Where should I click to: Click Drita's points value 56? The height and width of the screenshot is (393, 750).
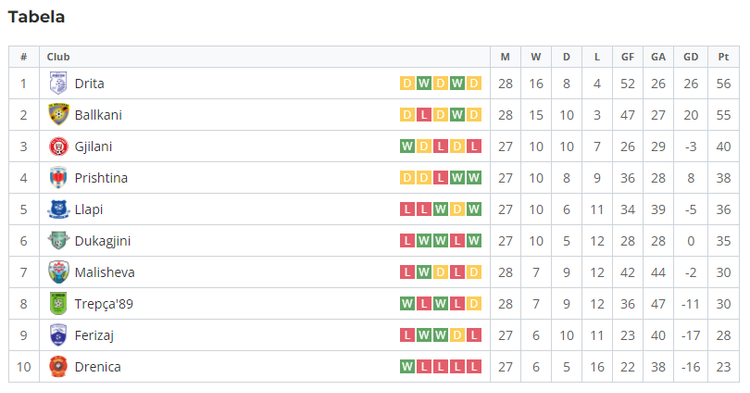pos(723,84)
